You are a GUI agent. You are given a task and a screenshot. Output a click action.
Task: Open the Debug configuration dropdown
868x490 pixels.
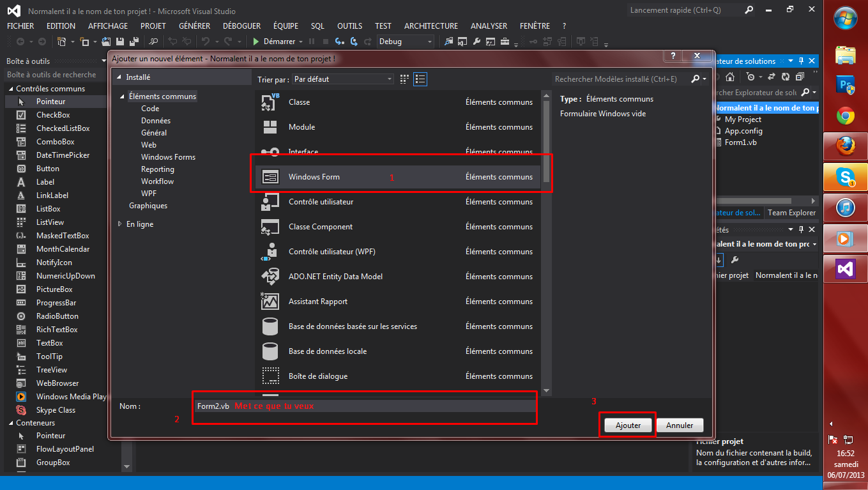pos(406,42)
